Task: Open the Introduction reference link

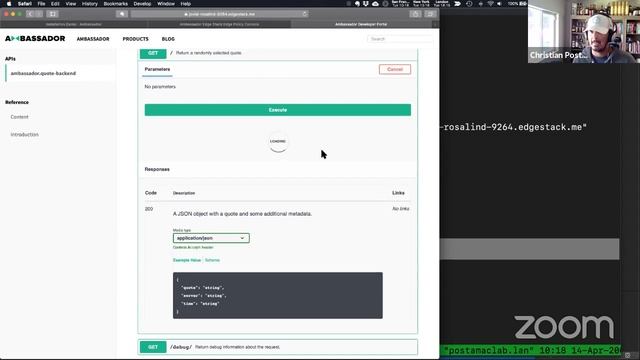Action: (24, 134)
